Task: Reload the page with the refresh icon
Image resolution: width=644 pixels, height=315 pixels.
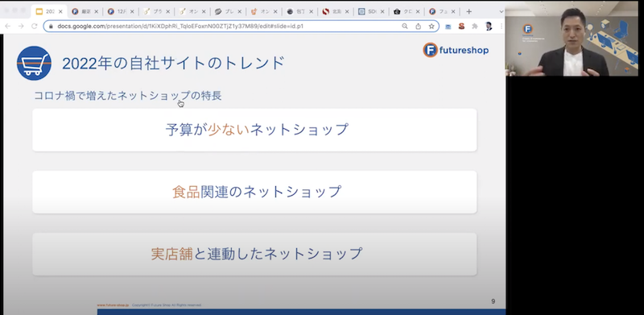Action: (35, 27)
